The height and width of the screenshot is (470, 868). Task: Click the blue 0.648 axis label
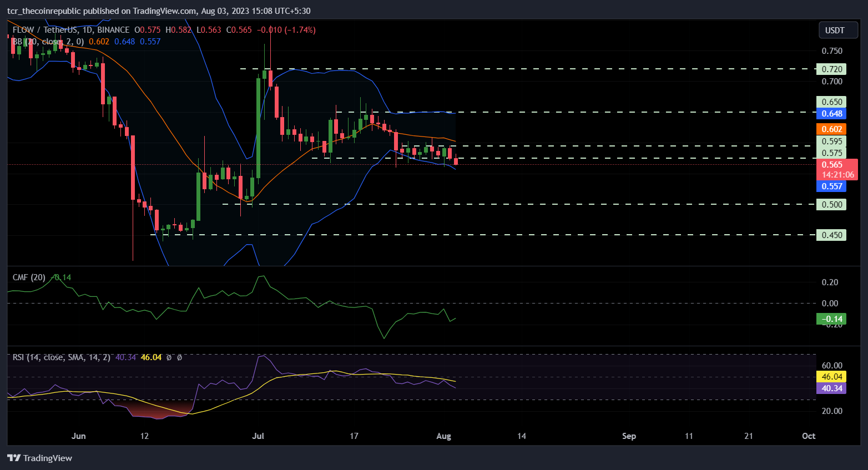(831, 114)
